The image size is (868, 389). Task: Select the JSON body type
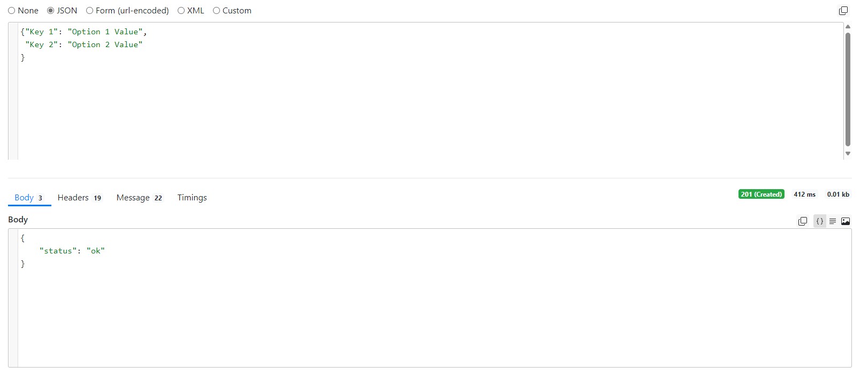(x=62, y=11)
